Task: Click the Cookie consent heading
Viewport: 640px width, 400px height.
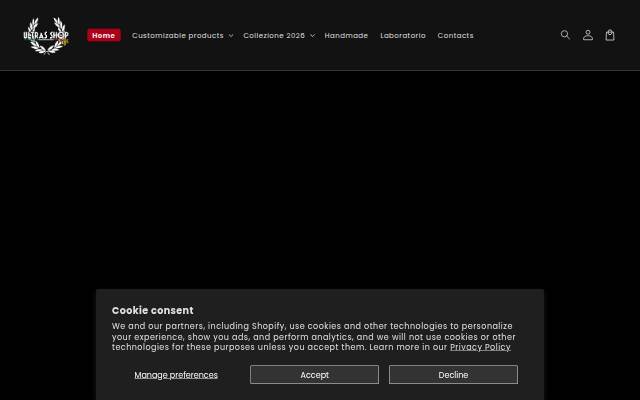Action: click(x=153, y=310)
